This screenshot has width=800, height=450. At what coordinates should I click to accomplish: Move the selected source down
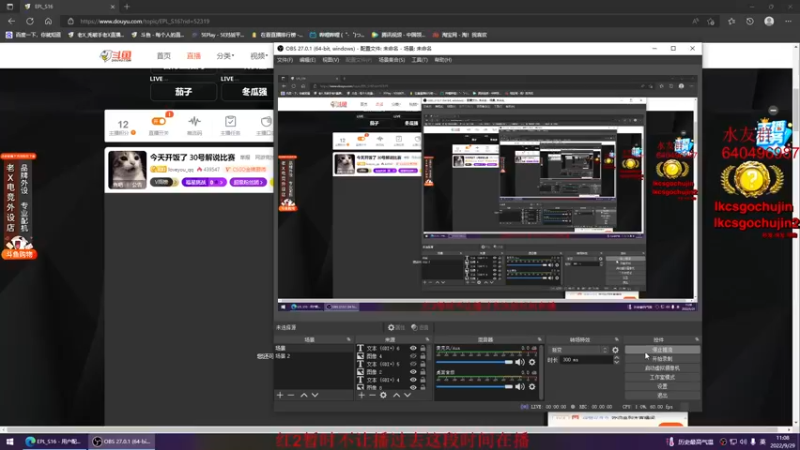click(407, 395)
